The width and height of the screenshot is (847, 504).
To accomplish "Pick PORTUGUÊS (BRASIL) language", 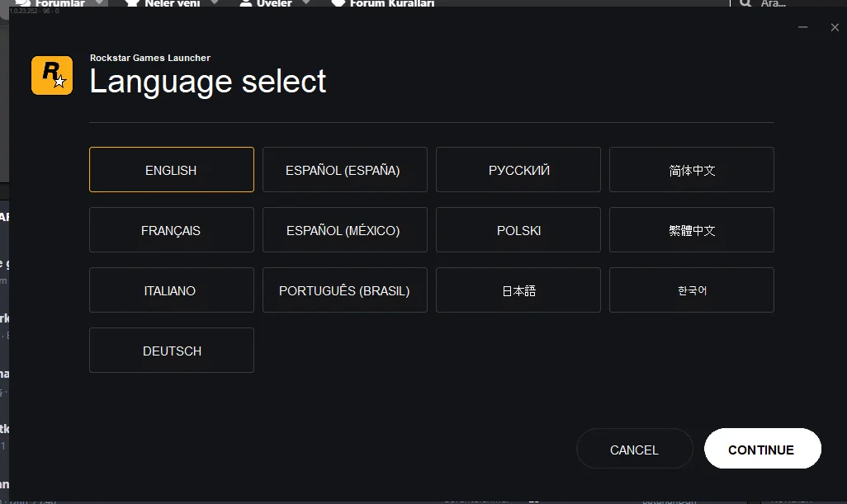I will (344, 290).
